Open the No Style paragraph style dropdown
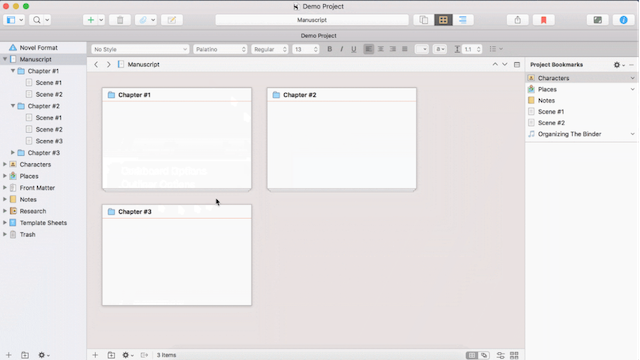Viewport: 640px width, 360px height. pyautogui.click(x=140, y=49)
